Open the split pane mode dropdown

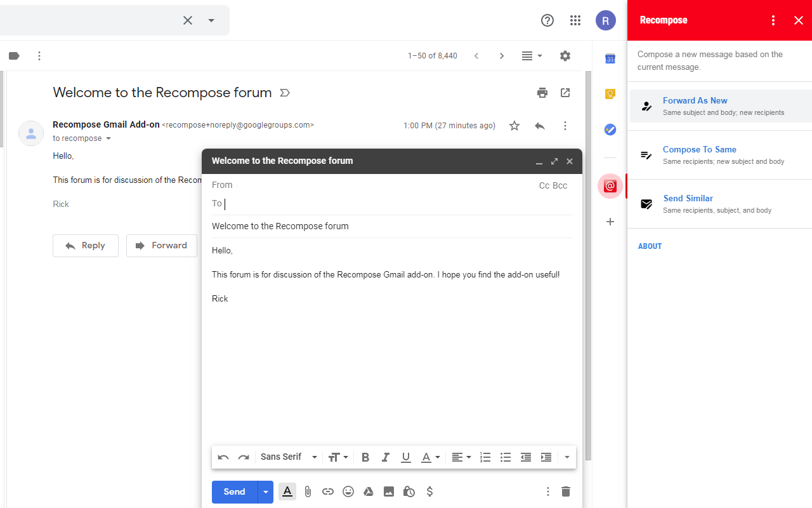pos(532,56)
